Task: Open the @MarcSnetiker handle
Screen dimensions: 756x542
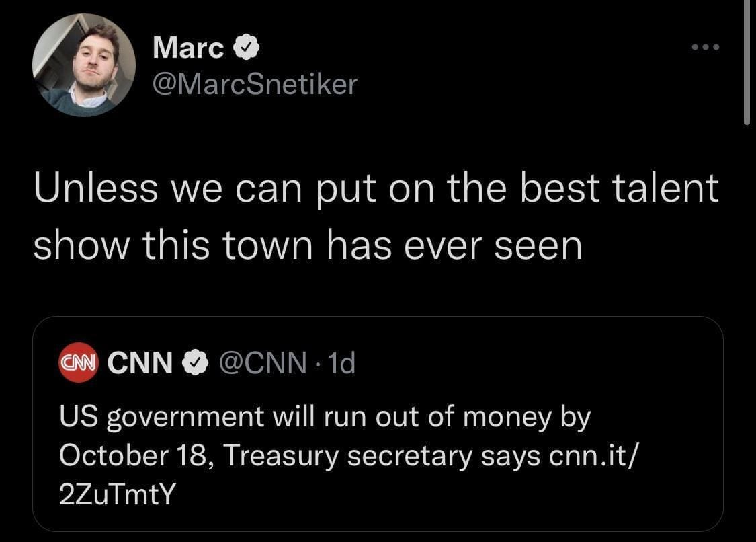Action: click(x=255, y=85)
